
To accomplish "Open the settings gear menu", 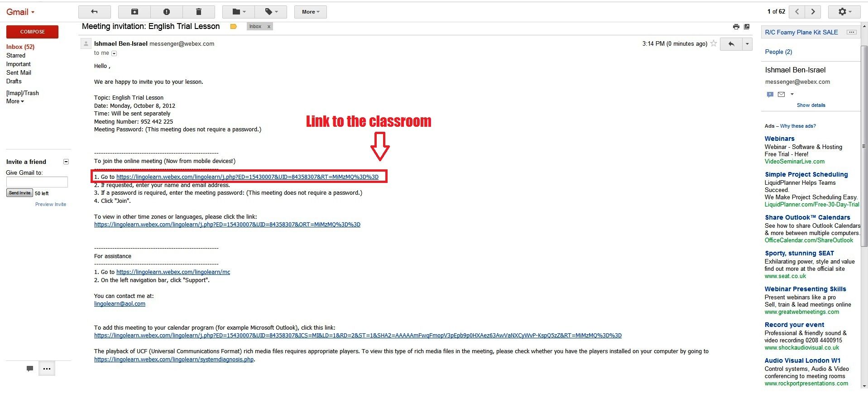I will click(x=844, y=12).
